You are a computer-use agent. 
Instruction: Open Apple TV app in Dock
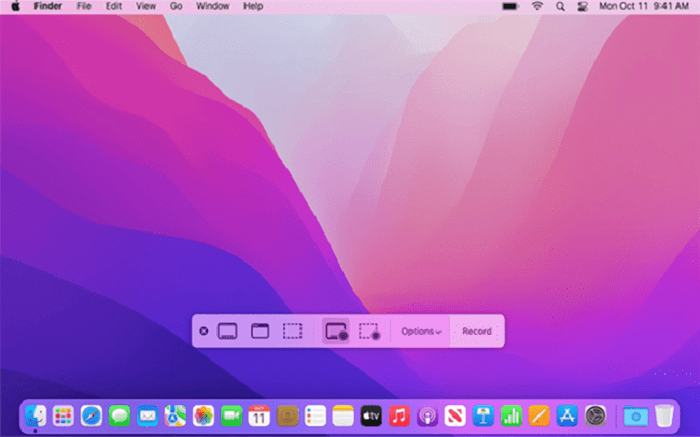pyautogui.click(x=371, y=415)
